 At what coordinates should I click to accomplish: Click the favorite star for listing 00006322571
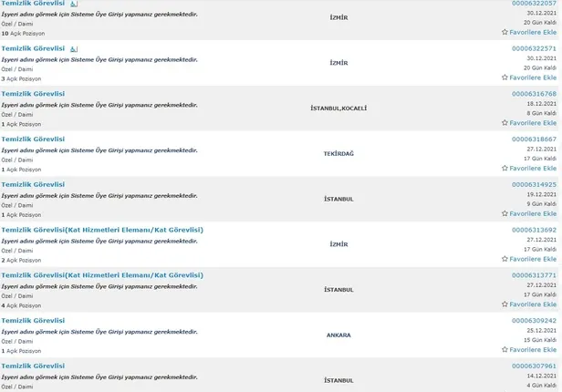505,77
